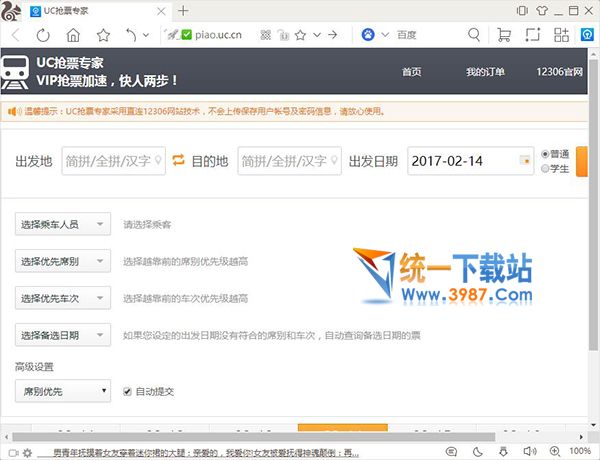Viewport: 600px width, 460px height.
Task: Click the swap departure and destination arrows
Action: 179,160
